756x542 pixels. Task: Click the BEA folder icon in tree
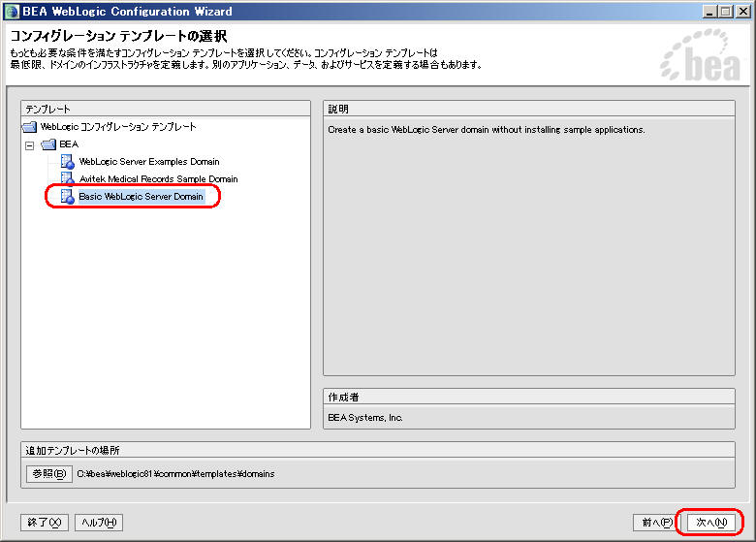48,143
